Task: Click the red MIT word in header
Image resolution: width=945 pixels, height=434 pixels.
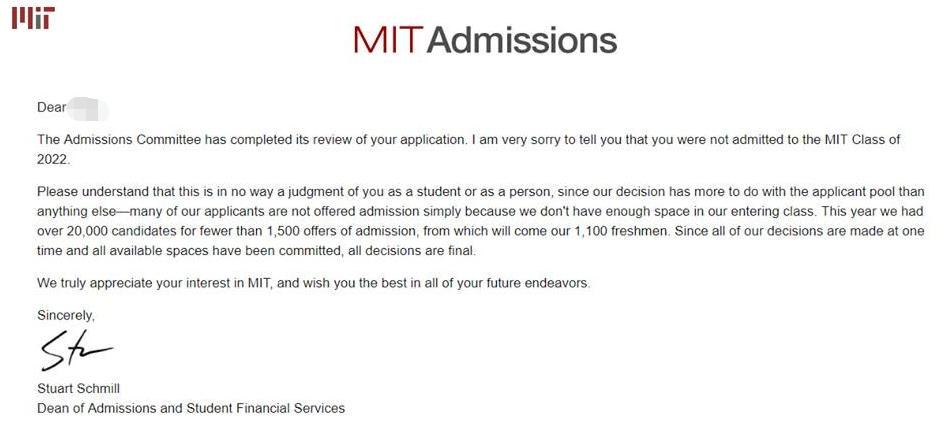Action: [x=386, y=40]
